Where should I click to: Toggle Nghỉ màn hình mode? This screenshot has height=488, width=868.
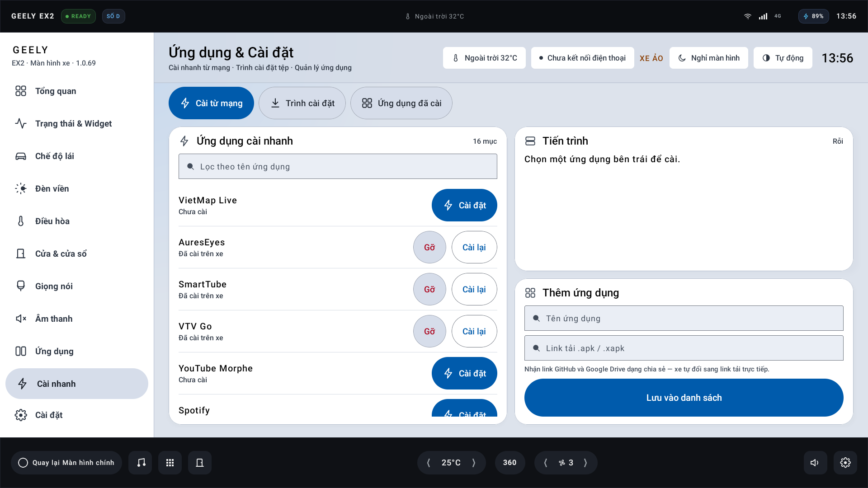tap(708, 58)
